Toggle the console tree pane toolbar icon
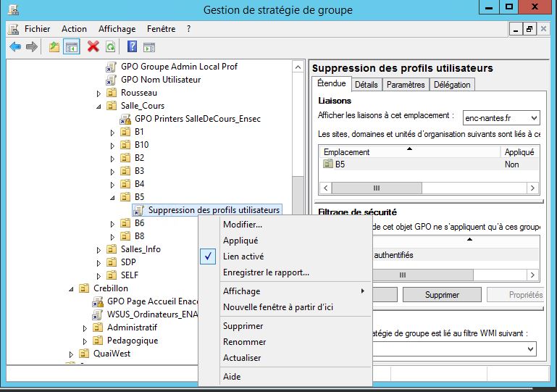This screenshot has height=392, width=557. point(72,46)
